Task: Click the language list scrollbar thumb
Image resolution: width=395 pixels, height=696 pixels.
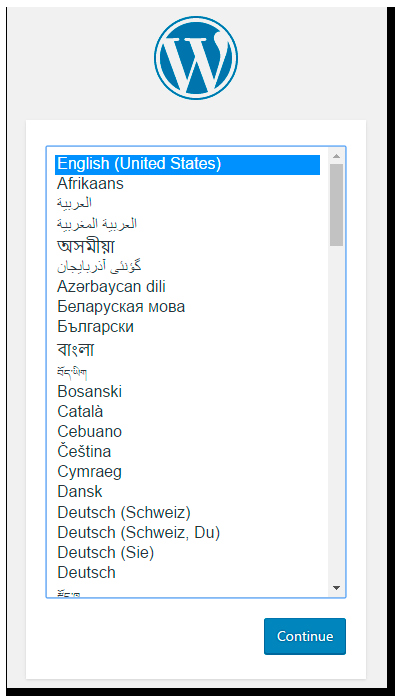Action: tap(336, 205)
